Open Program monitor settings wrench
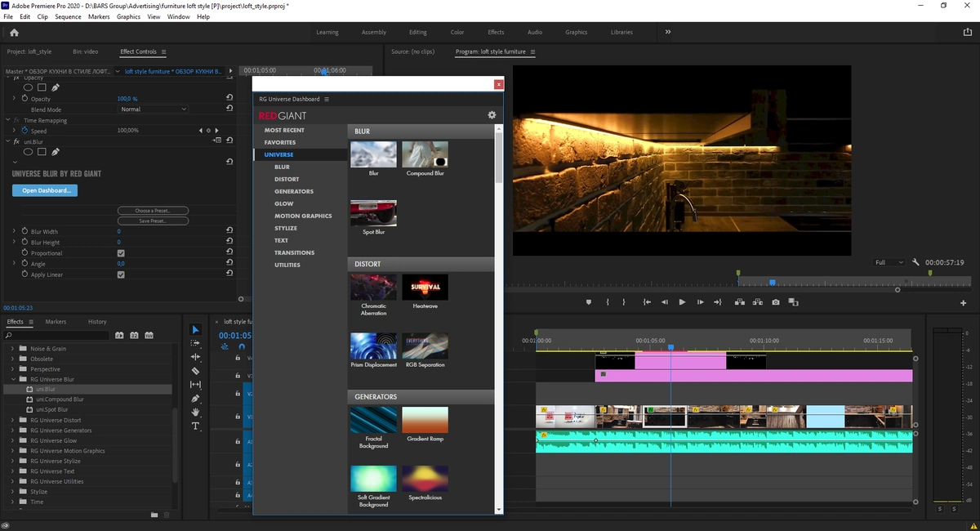980x531 pixels. click(916, 262)
